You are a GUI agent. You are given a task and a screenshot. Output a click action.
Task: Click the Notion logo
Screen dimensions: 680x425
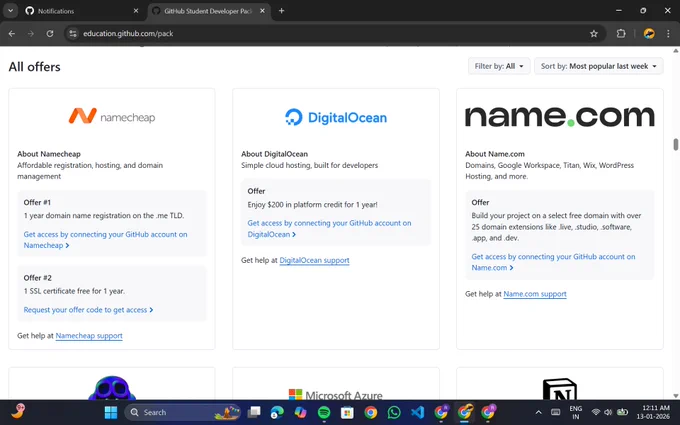(x=559, y=389)
